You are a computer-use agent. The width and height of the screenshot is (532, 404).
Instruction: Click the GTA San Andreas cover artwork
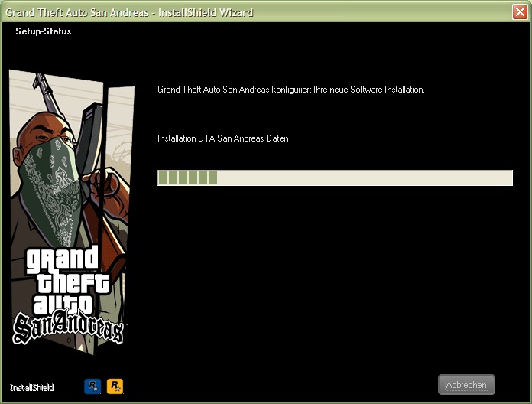pos(71,210)
